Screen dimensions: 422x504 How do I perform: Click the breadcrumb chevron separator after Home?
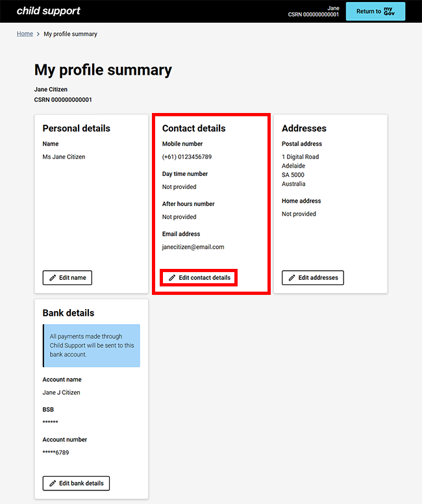38,34
